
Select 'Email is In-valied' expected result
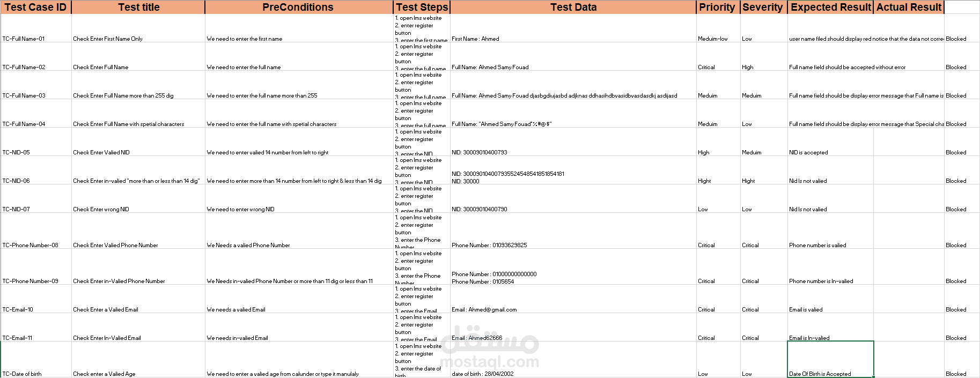830,328
